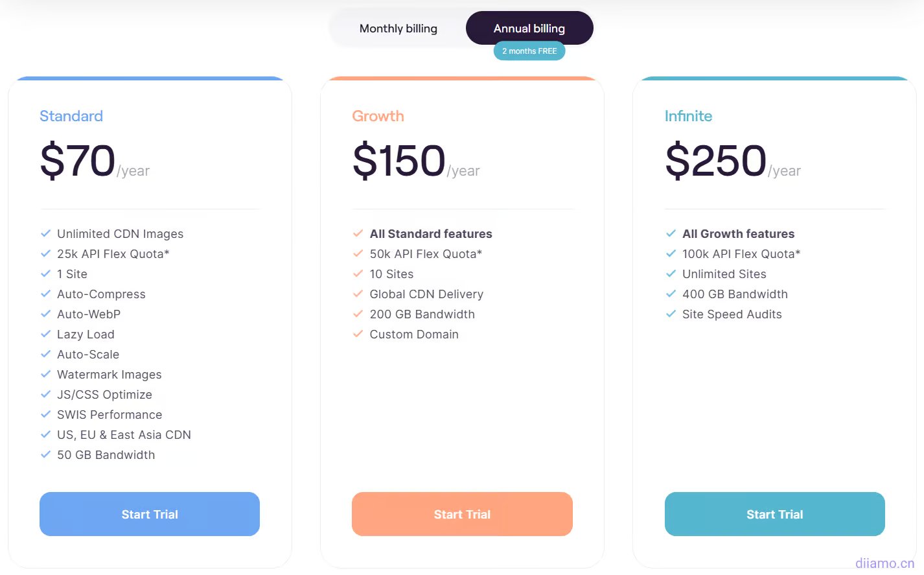The image size is (924, 575).
Task: Click the checkmark next to Custom Domain
Action: tap(358, 334)
